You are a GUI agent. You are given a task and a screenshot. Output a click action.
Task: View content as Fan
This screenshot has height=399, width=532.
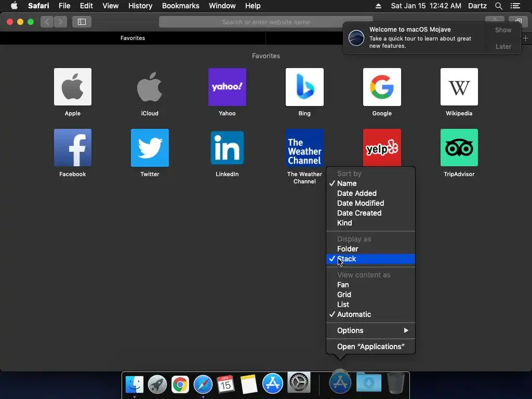pos(370,285)
